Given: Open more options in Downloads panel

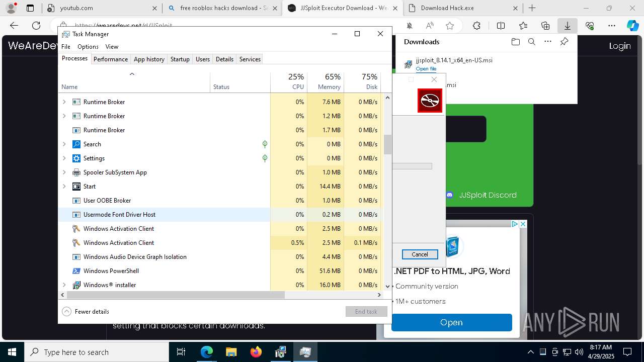Looking at the screenshot, I should (548, 42).
